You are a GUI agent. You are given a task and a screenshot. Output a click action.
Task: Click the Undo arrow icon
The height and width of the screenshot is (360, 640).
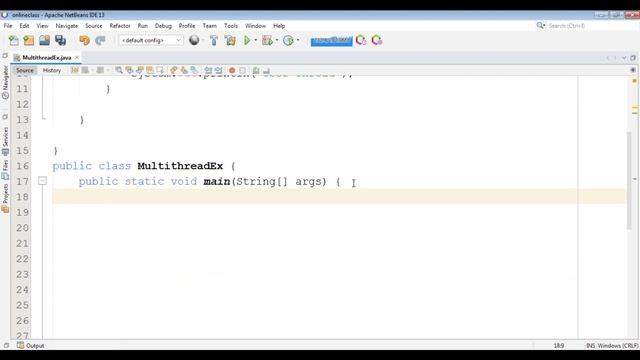(x=84, y=40)
